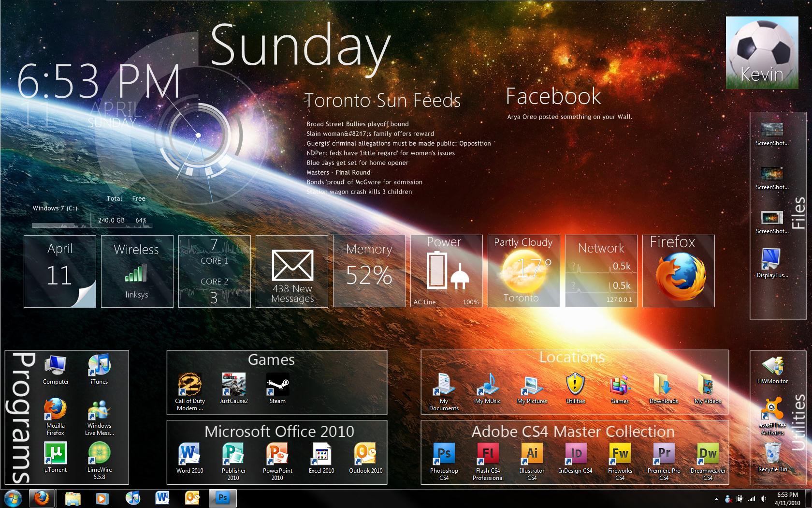
Task: Launch iTunes from the Programs panel
Action: [99, 370]
